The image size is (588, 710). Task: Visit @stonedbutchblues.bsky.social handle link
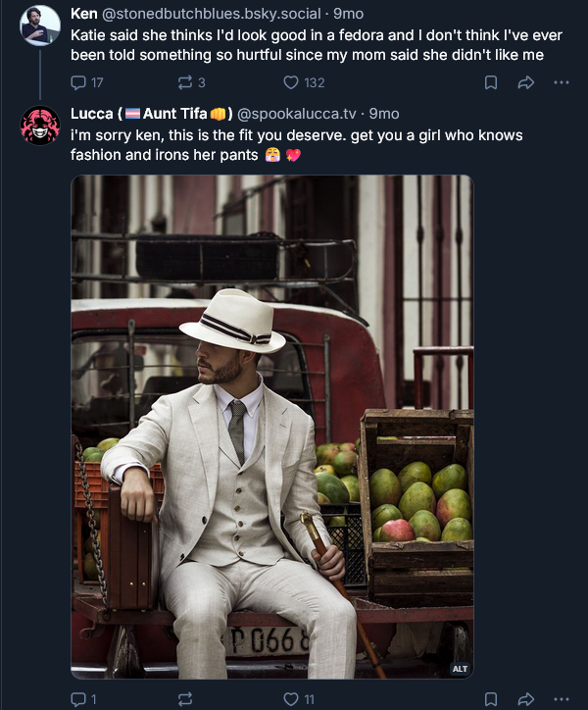[x=212, y=14]
